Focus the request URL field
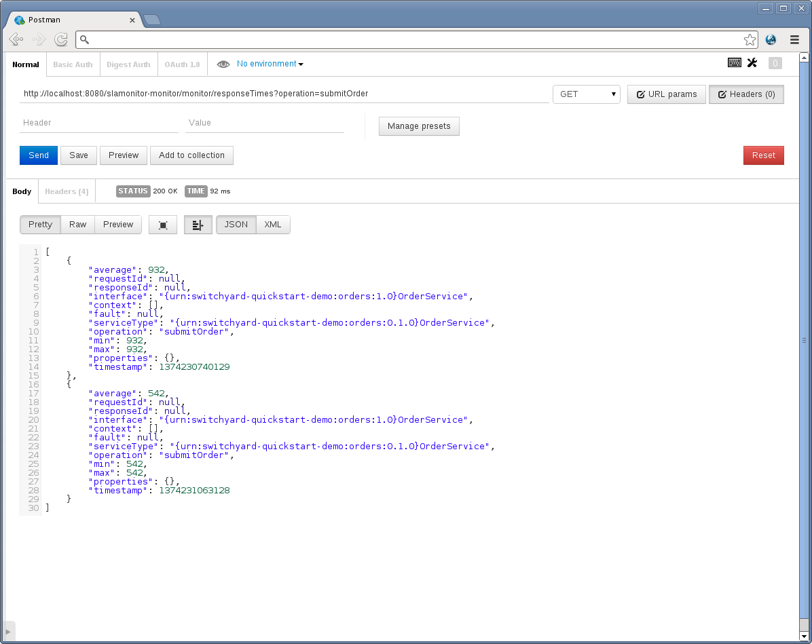Screen dimensions: 812x644 284,94
